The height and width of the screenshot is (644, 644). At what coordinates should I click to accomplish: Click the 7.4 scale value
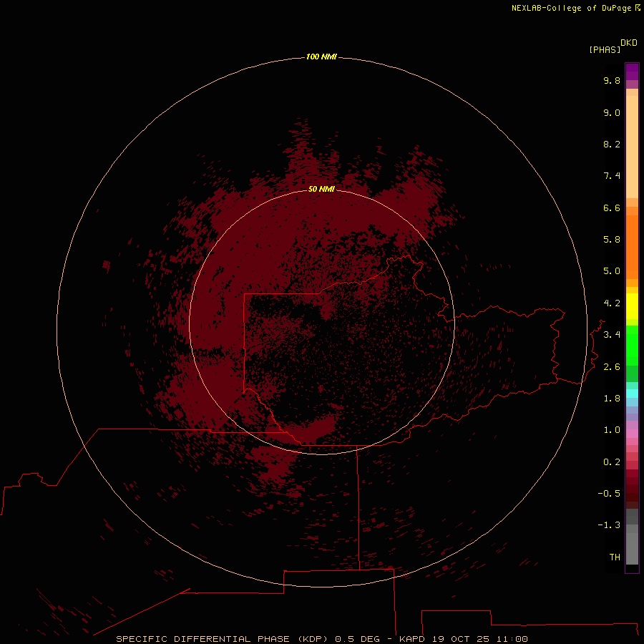pos(612,176)
